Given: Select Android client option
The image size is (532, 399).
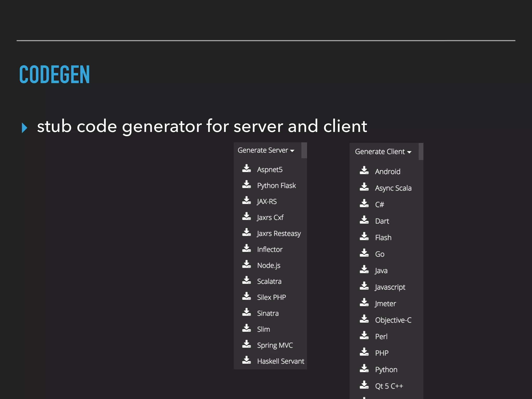Looking at the screenshot, I should pos(388,172).
